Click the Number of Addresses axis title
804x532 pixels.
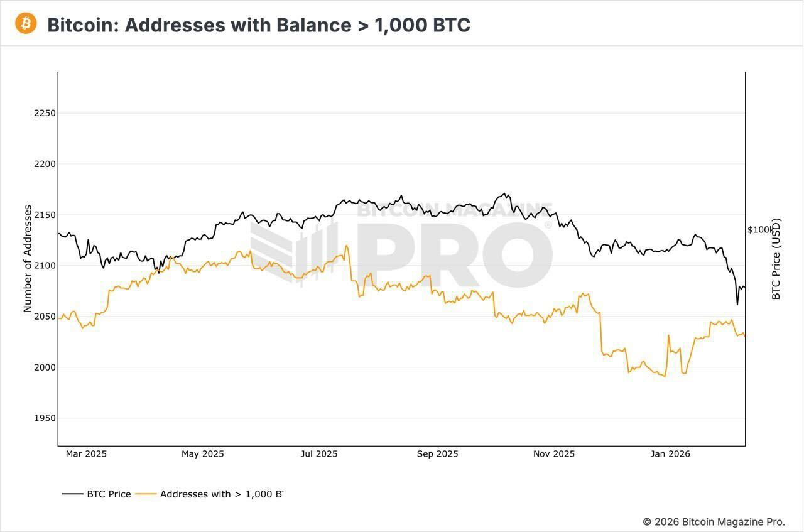[x=28, y=258]
